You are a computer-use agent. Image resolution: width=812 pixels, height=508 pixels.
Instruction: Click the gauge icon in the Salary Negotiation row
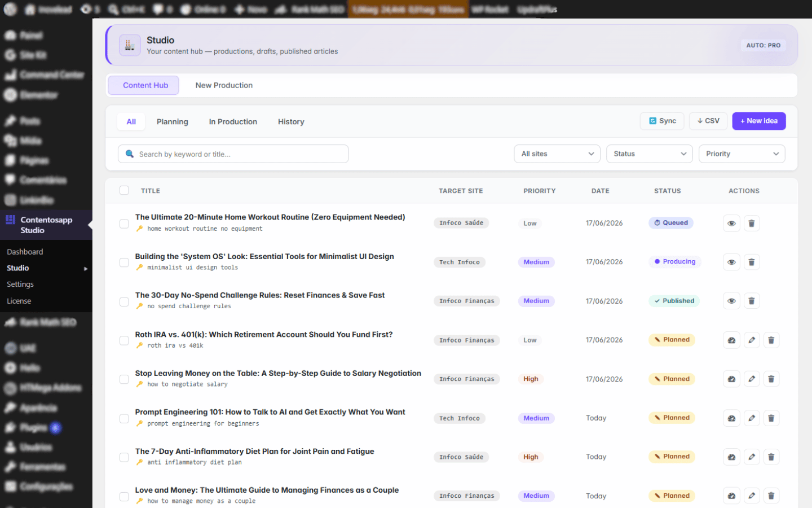pos(731,379)
